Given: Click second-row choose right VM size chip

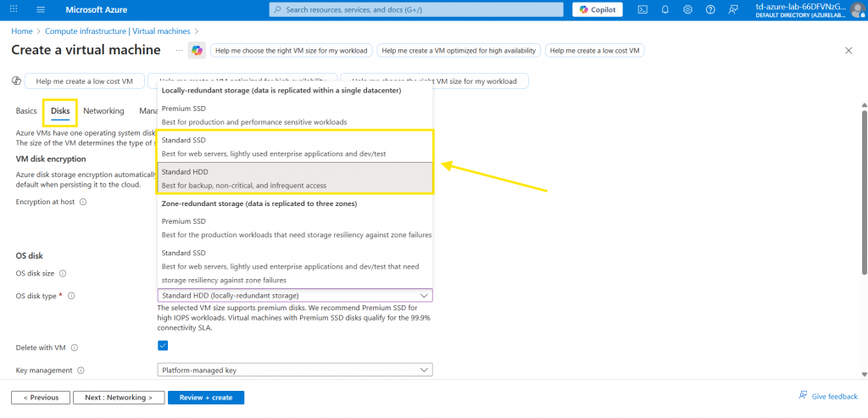Looking at the screenshot, I should click(x=435, y=81).
